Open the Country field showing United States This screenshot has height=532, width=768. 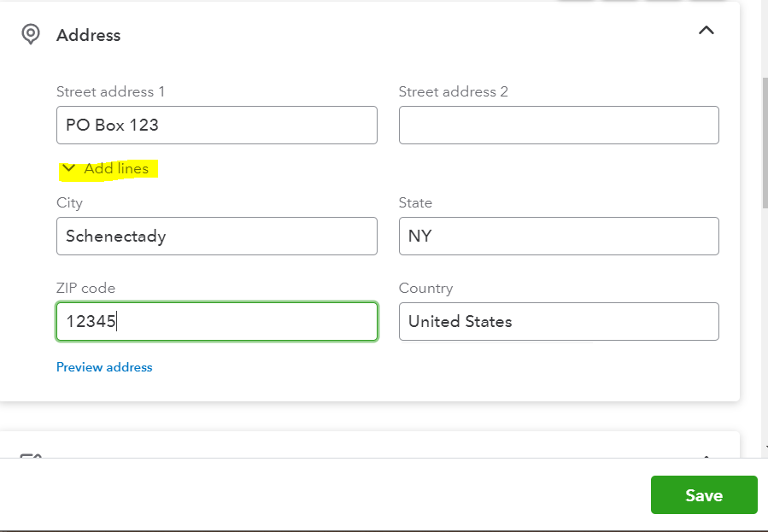(559, 322)
